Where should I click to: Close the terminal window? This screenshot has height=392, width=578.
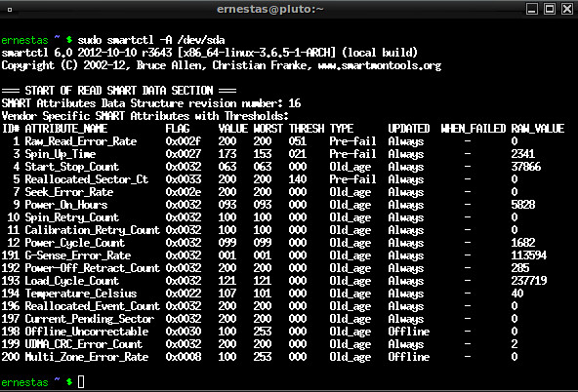[x=567, y=9]
